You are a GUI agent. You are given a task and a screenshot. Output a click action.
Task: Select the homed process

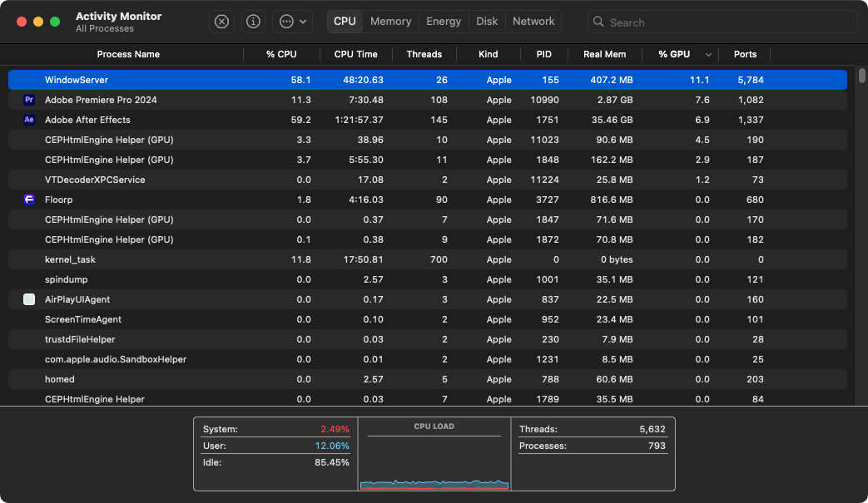(428, 379)
